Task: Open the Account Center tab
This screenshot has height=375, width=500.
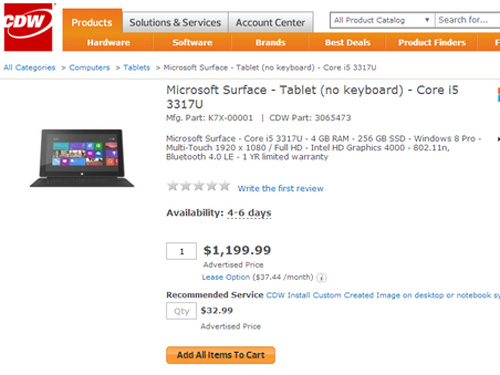Action: 271,22
